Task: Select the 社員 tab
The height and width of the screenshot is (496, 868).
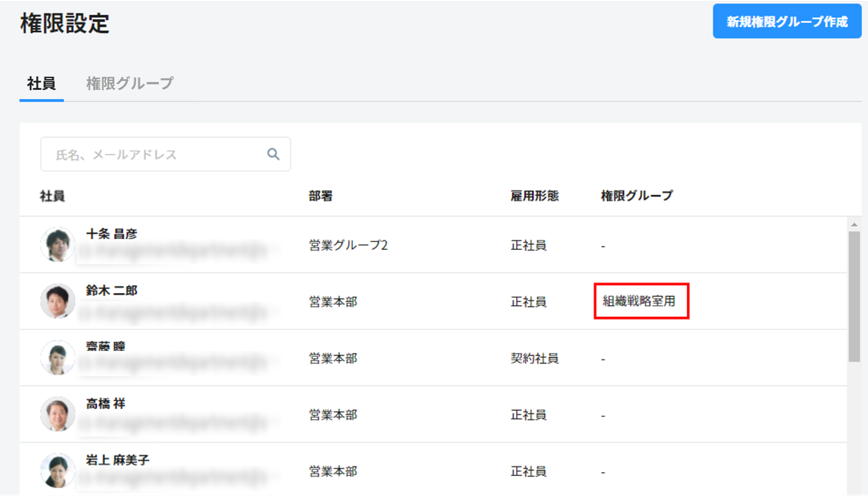Action: 41,83
